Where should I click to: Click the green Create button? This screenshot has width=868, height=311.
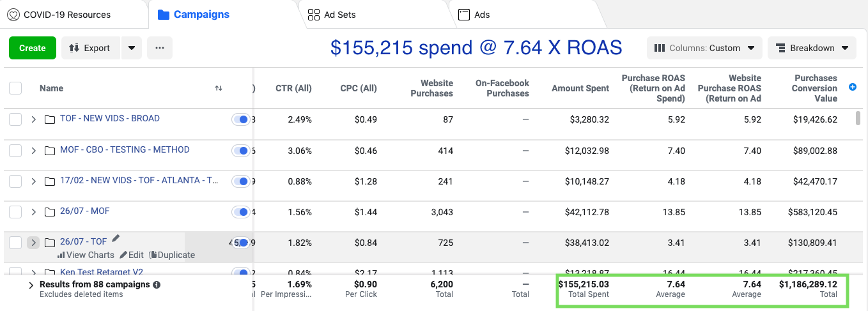33,48
